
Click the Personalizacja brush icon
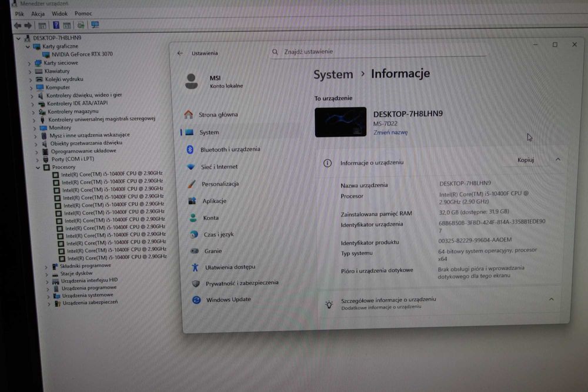click(x=192, y=184)
